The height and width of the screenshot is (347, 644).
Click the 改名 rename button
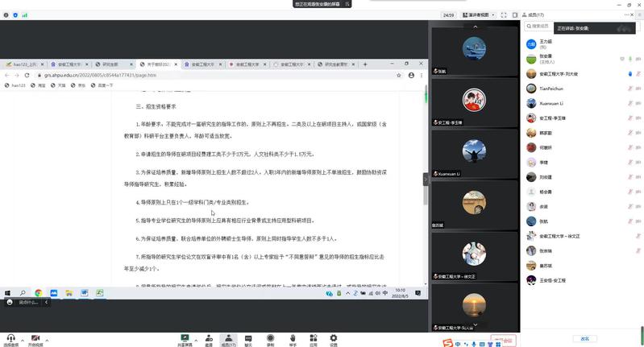(x=585, y=338)
